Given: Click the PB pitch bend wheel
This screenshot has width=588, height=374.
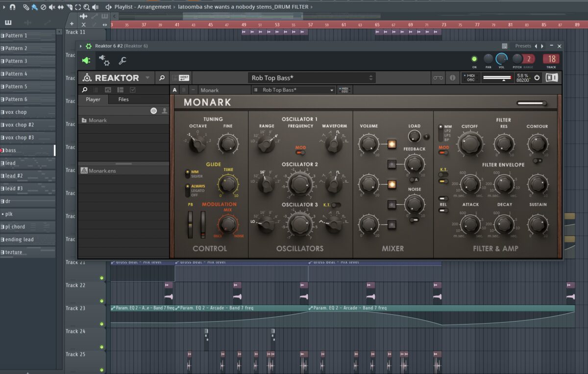Looking at the screenshot, I should click(x=190, y=224).
